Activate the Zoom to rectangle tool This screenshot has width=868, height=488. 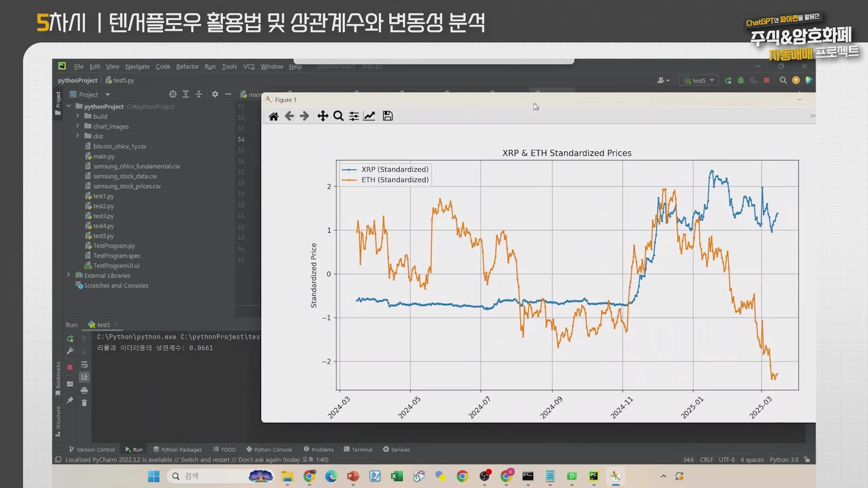[x=338, y=116]
